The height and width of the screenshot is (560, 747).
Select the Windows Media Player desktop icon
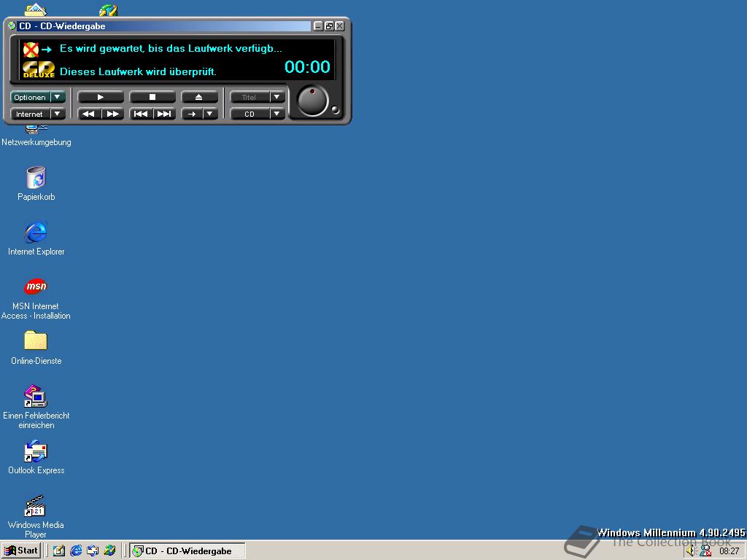(x=35, y=506)
